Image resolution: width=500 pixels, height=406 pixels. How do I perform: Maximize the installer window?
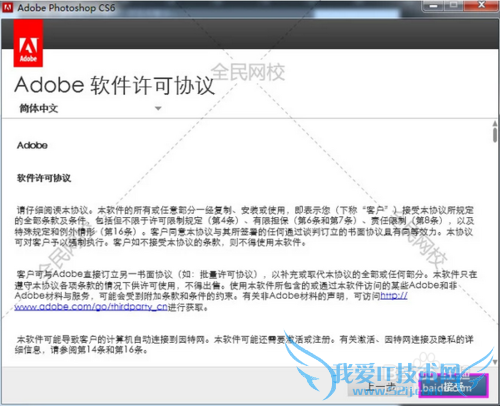(x=454, y=6)
